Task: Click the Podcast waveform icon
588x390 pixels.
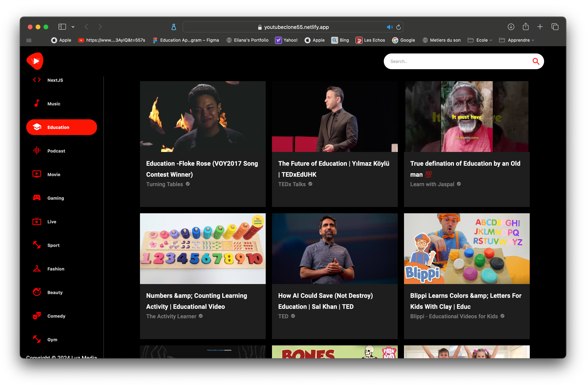Action: coord(37,151)
